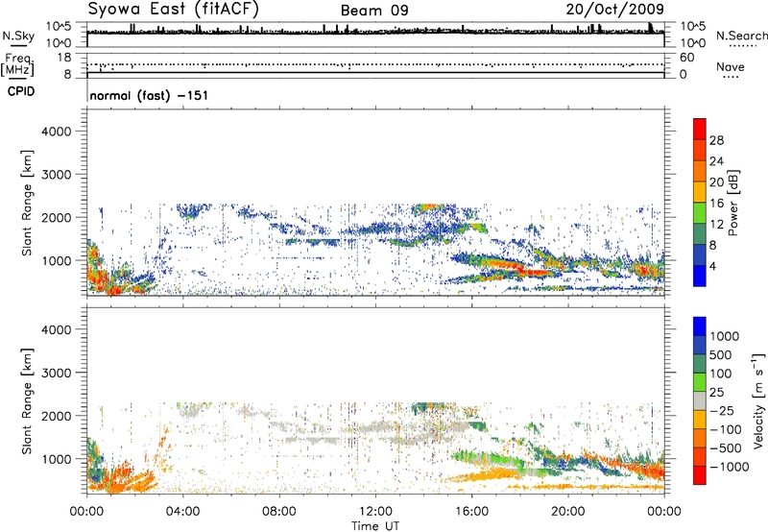Click the "28" label on the power colorbar

[x=716, y=140]
